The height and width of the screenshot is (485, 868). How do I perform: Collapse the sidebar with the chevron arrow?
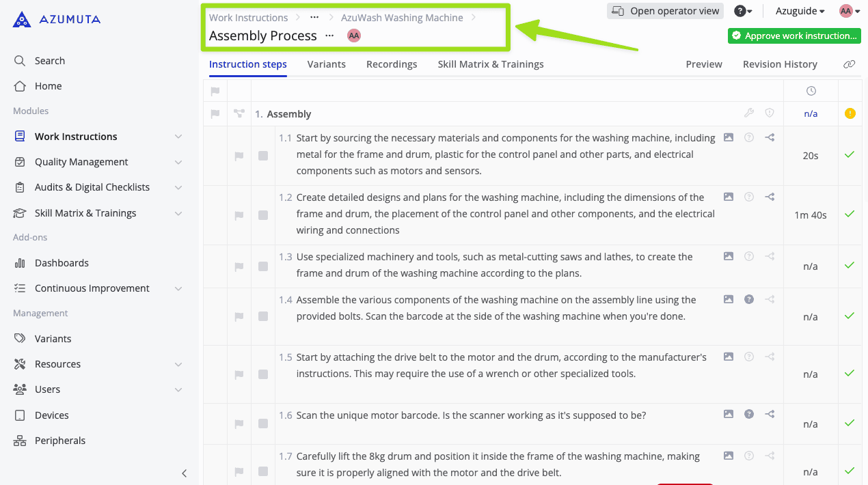(x=184, y=473)
